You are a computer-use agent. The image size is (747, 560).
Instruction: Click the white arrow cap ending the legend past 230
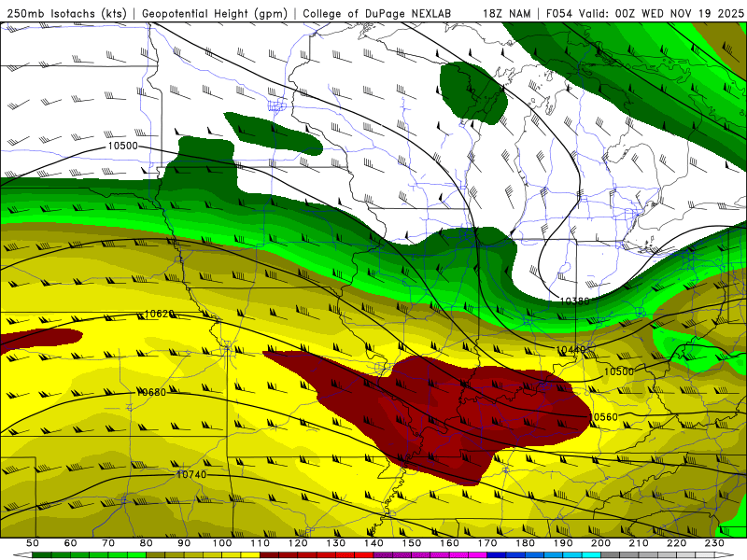tap(725, 555)
